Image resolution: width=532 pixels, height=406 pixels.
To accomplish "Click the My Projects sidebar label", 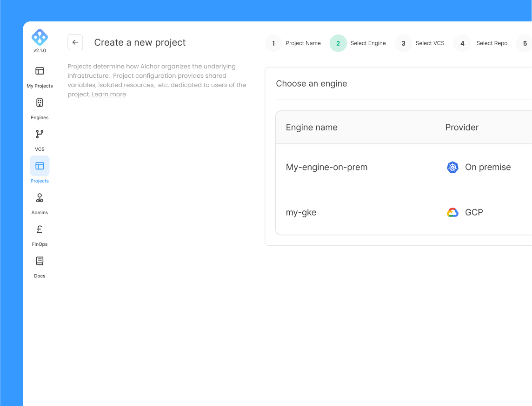I will 40,86.
